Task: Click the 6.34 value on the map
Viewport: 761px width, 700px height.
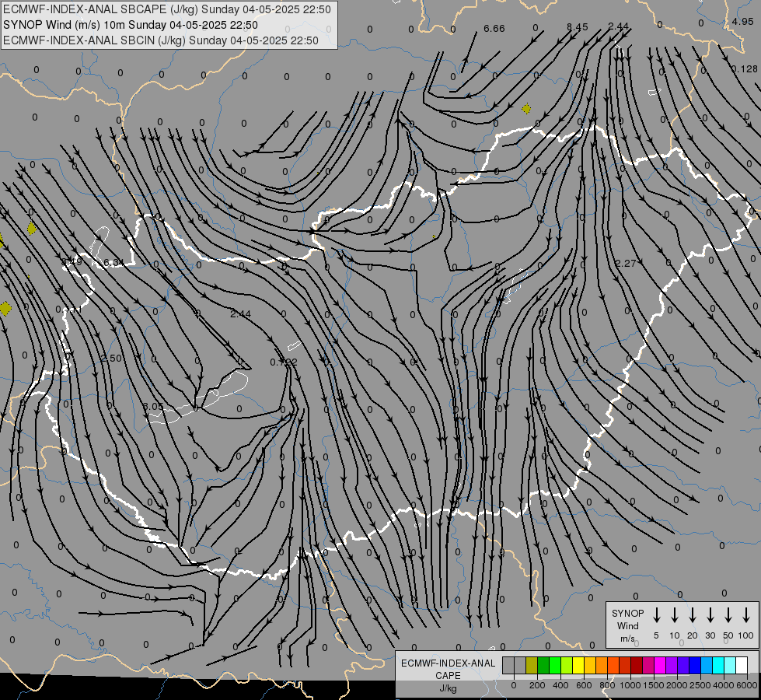Action: (x=114, y=263)
